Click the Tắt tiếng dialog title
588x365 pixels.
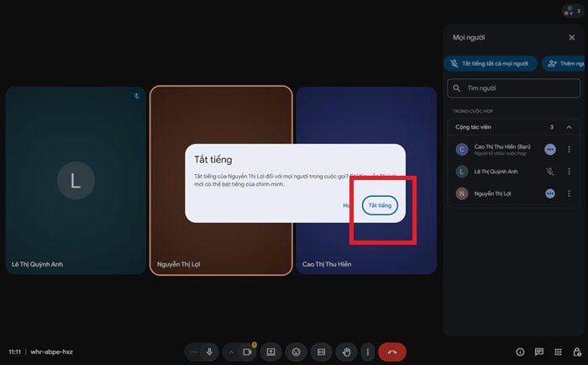coord(213,160)
